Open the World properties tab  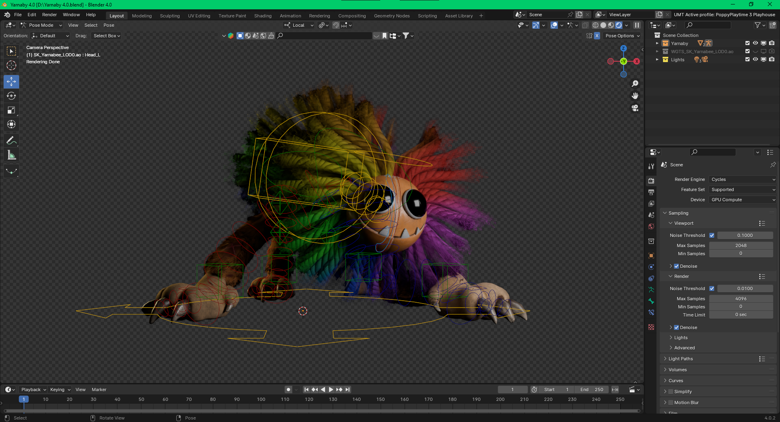click(651, 226)
